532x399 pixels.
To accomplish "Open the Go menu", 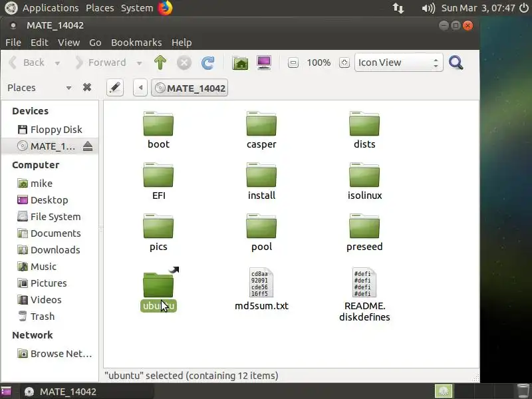I will [95, 43].
